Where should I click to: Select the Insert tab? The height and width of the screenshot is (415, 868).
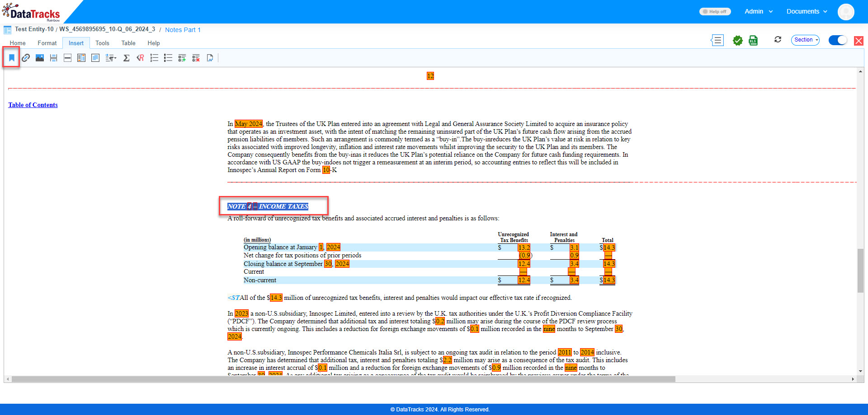coord(76,43)
